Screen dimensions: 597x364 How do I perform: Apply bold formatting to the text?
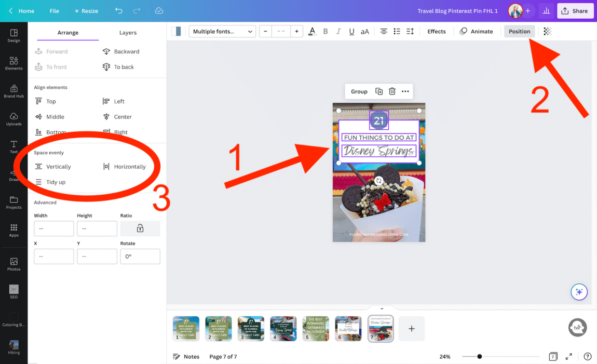point(325,31)
